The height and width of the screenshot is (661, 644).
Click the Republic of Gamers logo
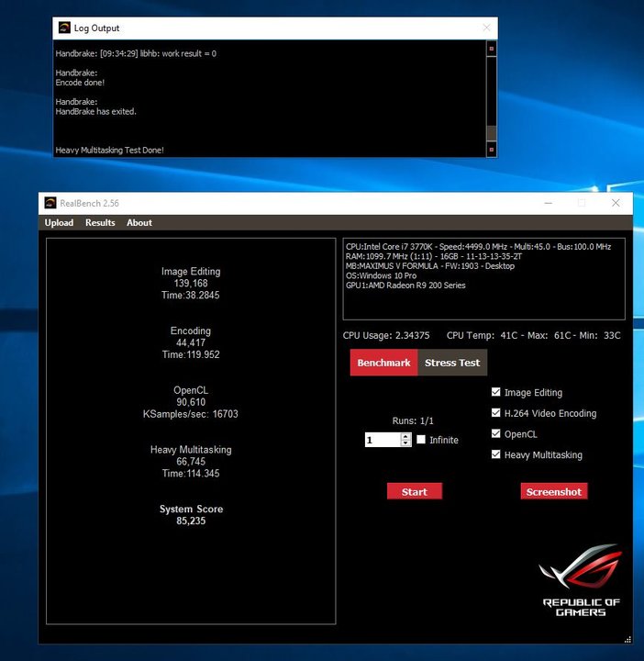(581, 580)
